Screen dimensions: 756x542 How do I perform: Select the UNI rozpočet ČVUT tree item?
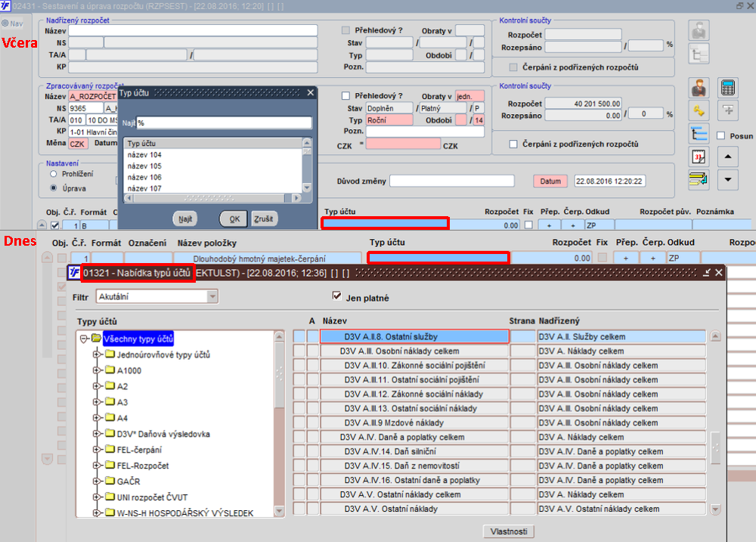click(152, 497)
